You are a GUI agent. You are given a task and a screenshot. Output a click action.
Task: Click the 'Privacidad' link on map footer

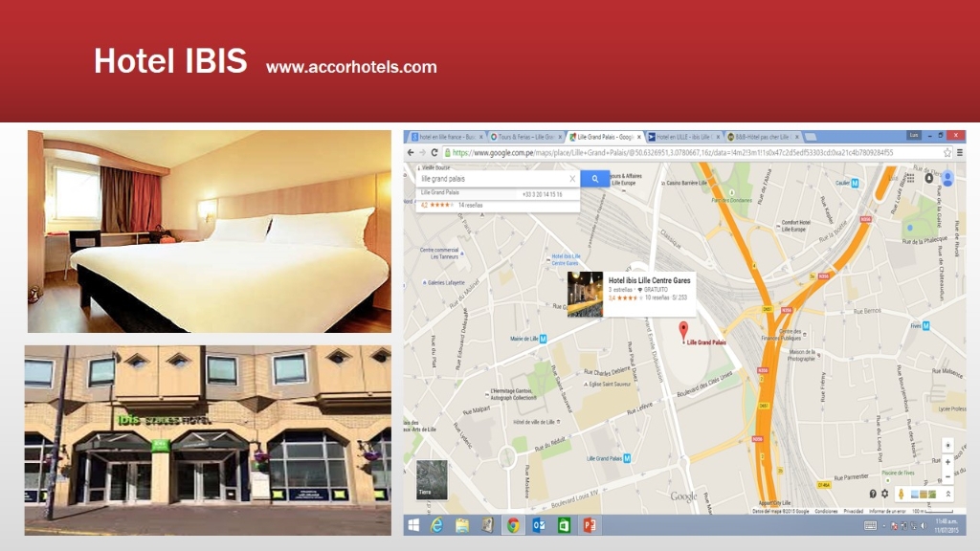tap(853, 511)
